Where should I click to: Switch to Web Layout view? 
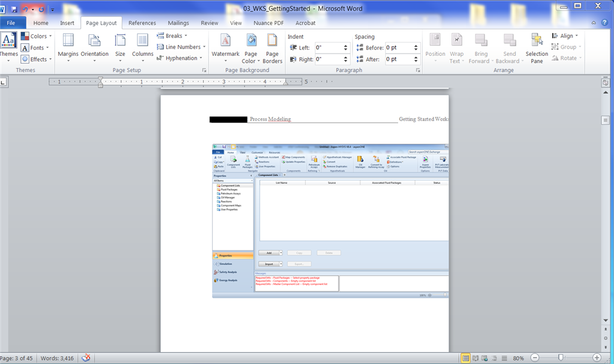click(484, 358)
